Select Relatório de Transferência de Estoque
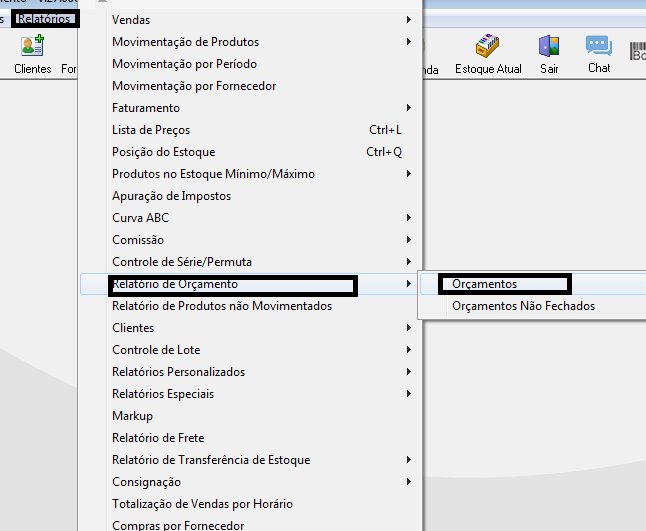Screen dimensions: 646x531 point(250,460)
